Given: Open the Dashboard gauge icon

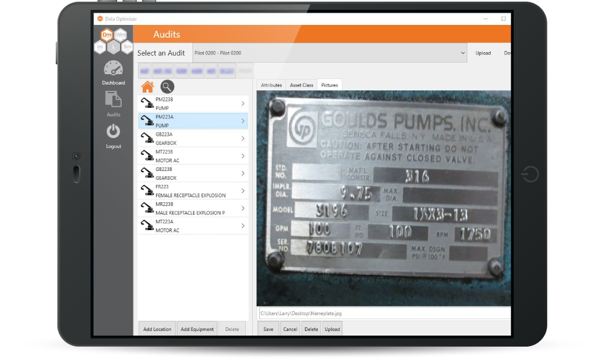Looking at the screenshot, I should coord(114,68).
